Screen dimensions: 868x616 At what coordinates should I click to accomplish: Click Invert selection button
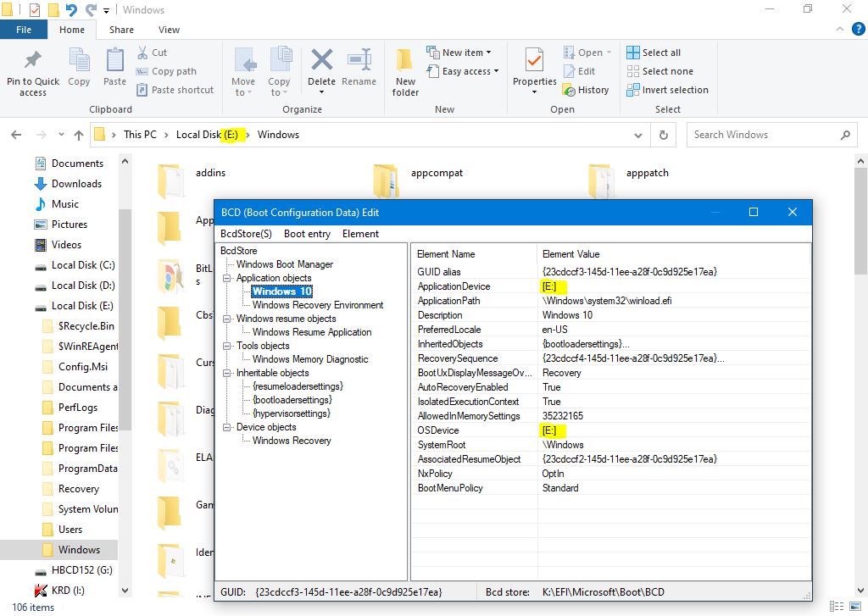pos(667,90)
